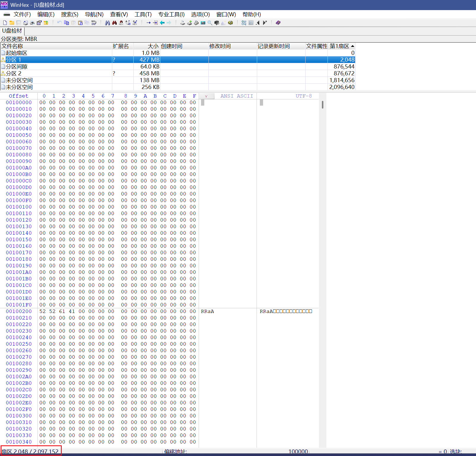Click the Go To Offset arrow icon
The image size is (476, 456).
click(148, 23)
